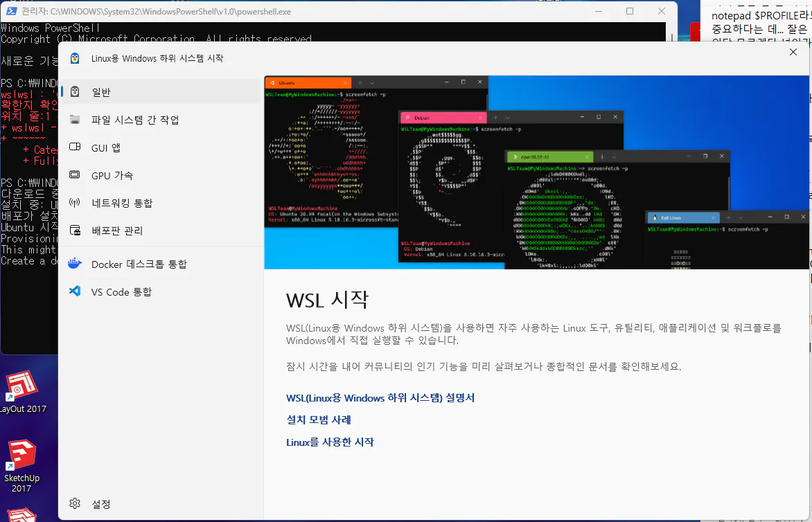The image size is (812, 522).
Task: Open Docker 데스크톱 통합 page
Action: 161,264
